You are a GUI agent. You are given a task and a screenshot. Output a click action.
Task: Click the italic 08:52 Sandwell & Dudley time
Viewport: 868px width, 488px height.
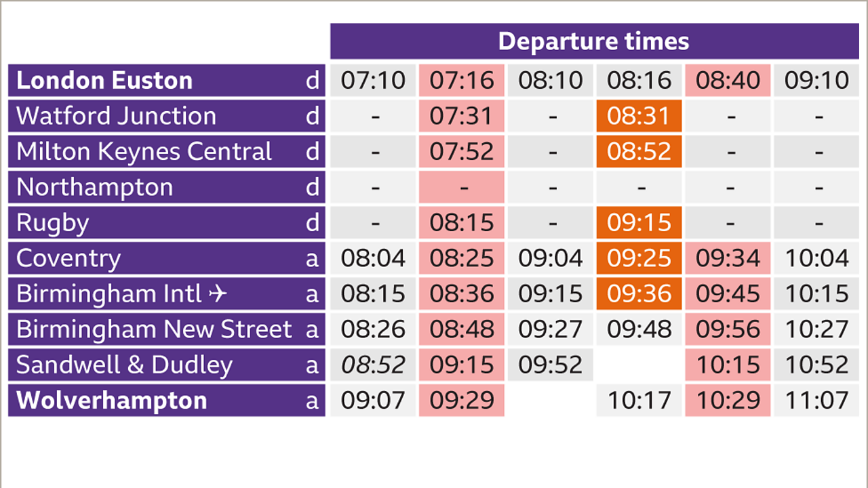click(373, 365)
